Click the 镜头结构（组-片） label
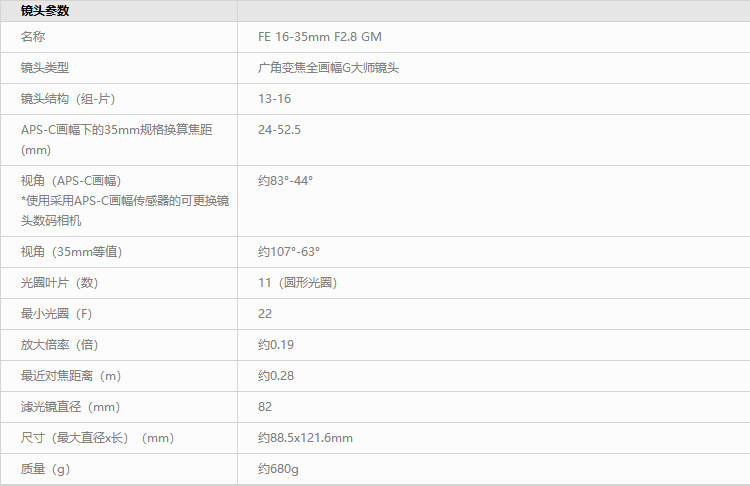 [75, 99]
